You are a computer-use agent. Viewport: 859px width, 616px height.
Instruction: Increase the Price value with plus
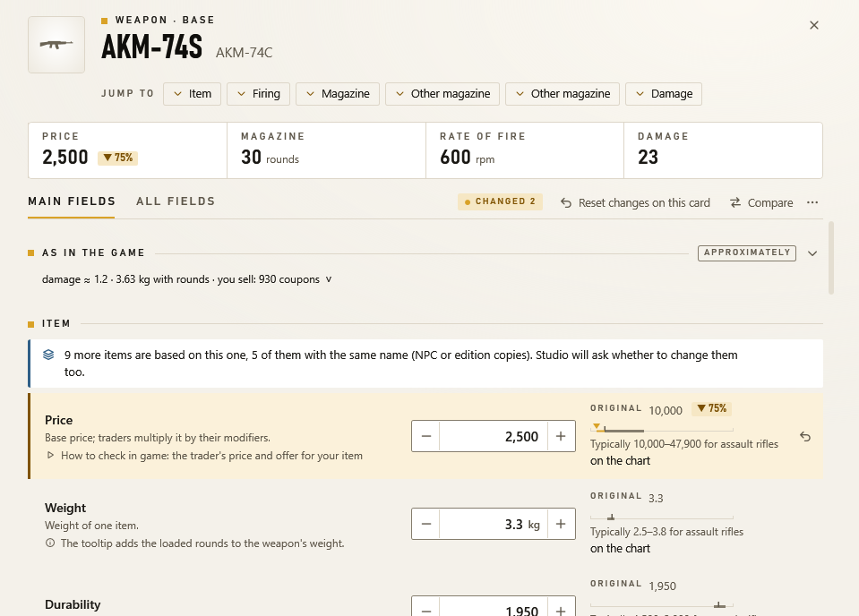tap(561, 436)
